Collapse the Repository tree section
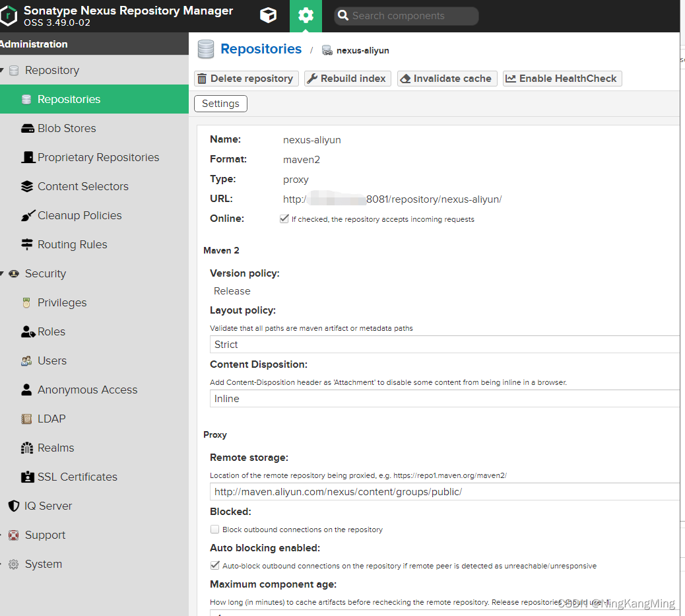Viewport: 685px width, 616px height. (x=2, y=70)
